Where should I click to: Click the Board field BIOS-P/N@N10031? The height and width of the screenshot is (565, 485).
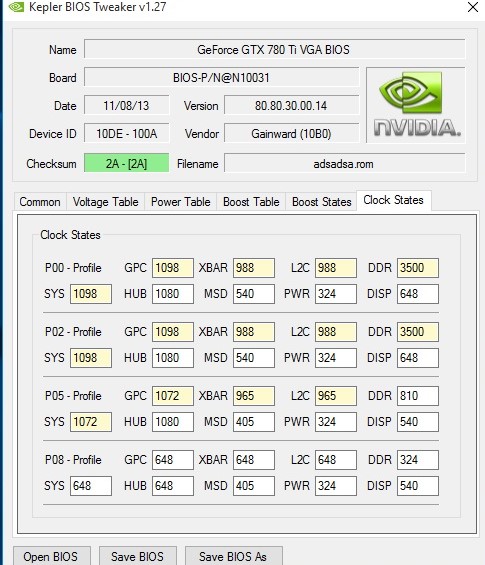click(x=222, y=77)
